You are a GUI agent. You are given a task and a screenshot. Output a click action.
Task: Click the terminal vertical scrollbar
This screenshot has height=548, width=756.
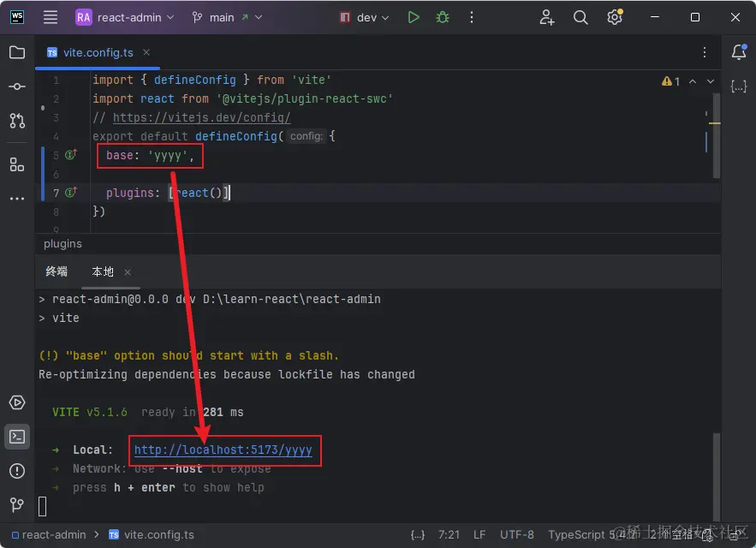coord(717,477)
